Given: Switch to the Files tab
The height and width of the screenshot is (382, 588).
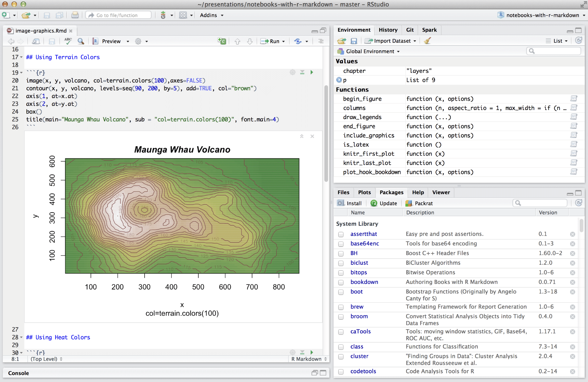Looking at the screenshot, I should [343, 193].
